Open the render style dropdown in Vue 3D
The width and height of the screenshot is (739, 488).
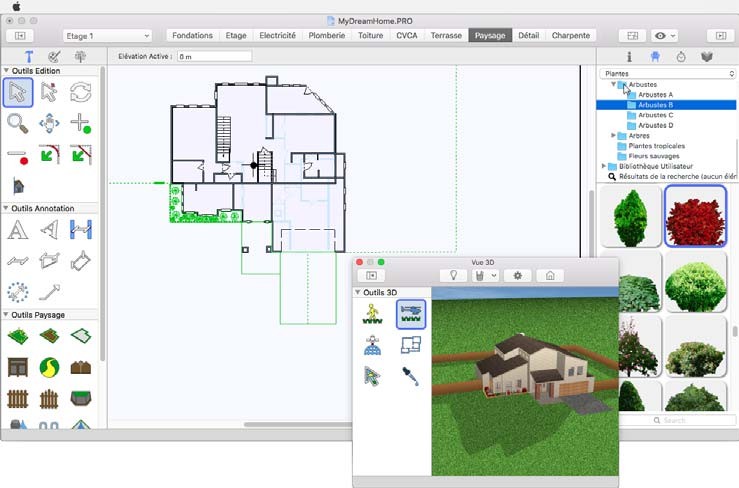(x=485, y=275)
